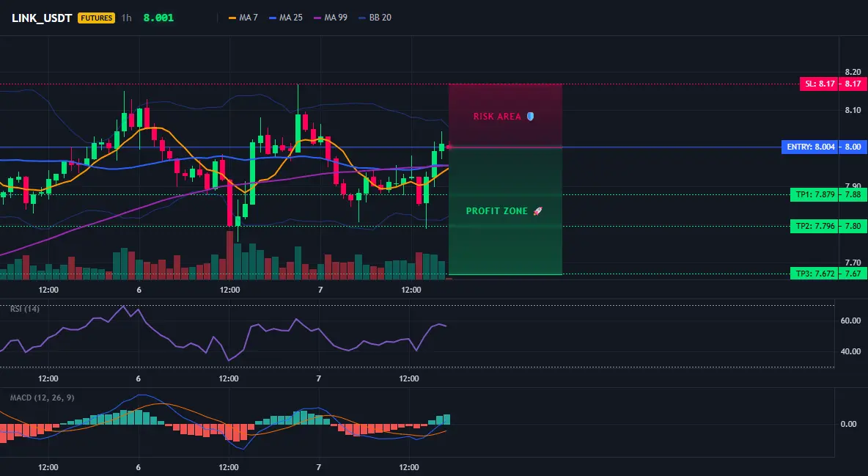868x476 pixels.
Task: Click the 7.70 price axis value
Action: pyautogui.click(x=853, y=263)
